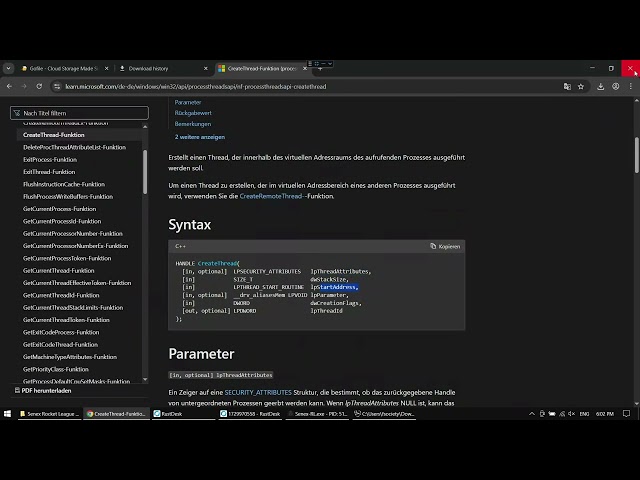This screenshot has width=640, height=480.
Task: Close the Download history tab
Action: point(206,69)
